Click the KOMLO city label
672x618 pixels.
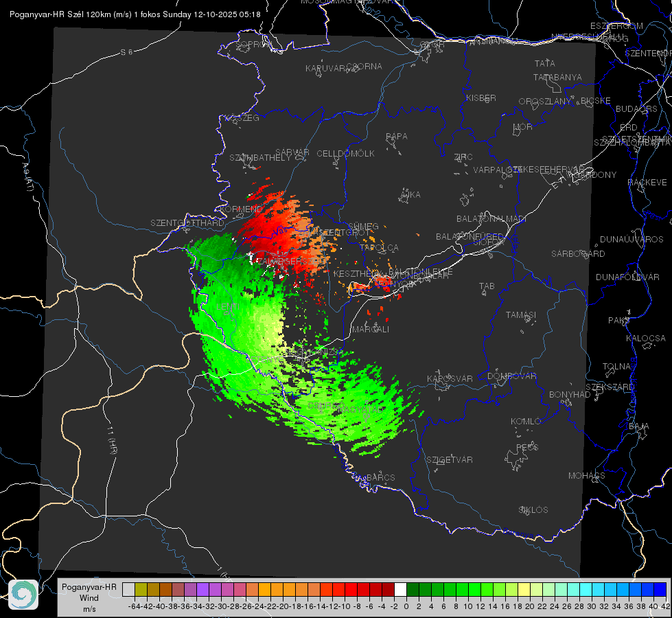(526, 422)
